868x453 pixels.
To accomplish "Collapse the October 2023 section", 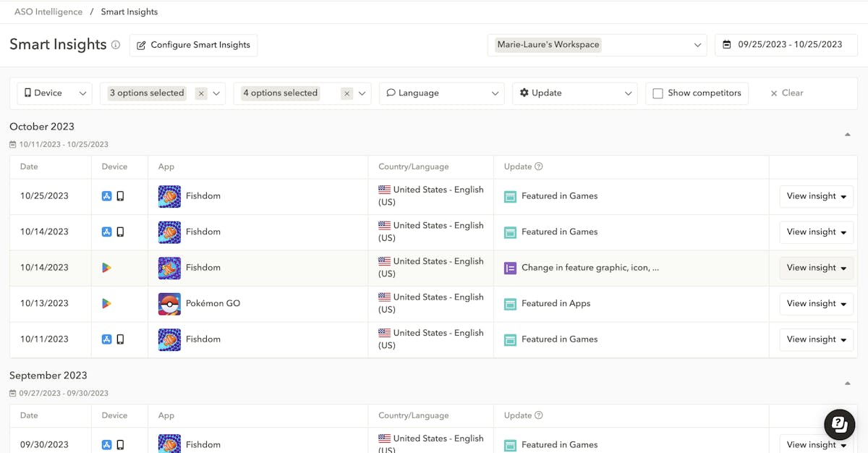I will (847, 135).
